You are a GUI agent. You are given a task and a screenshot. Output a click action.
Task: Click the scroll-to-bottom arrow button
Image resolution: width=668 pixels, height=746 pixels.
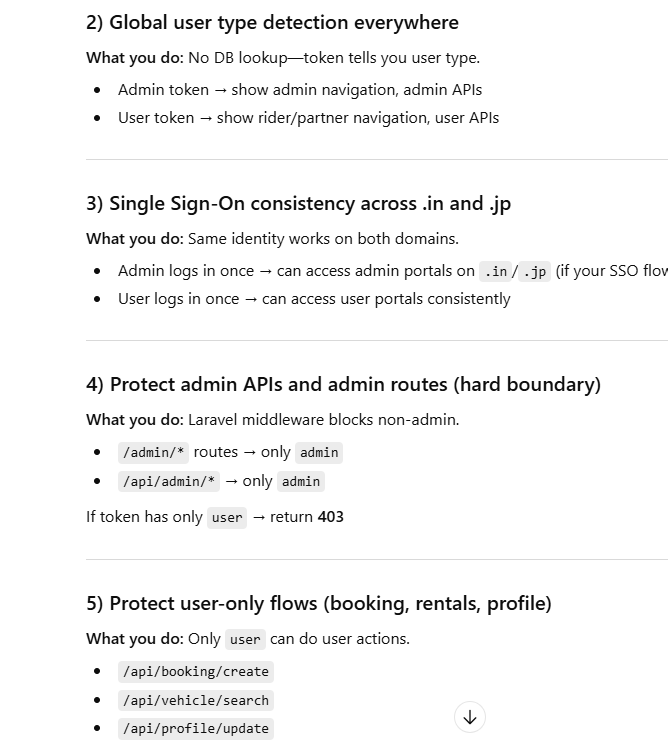(470, 716)
